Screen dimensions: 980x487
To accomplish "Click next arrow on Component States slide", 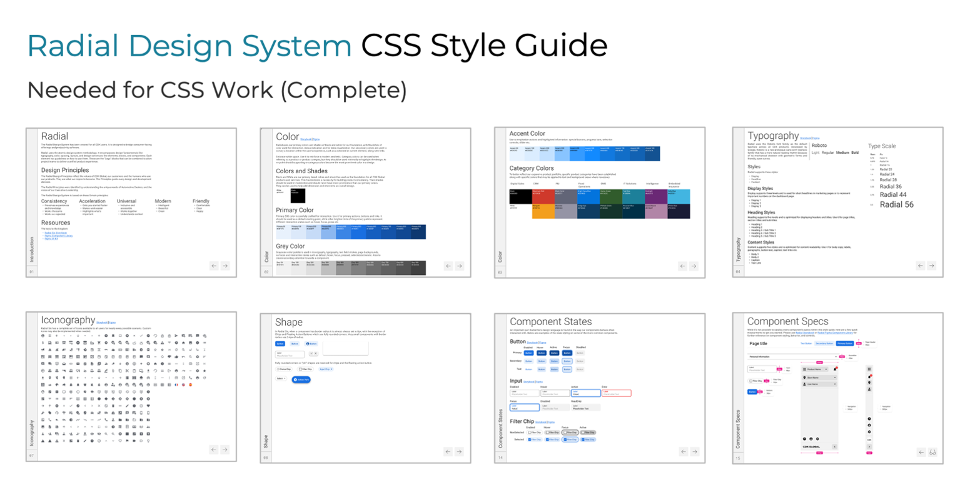I will click(x=695, y=451).
